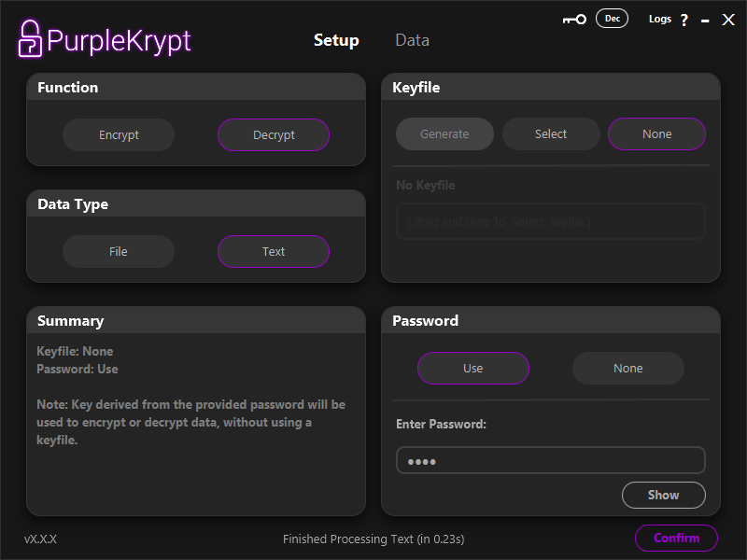Open the Logs view
Screen dimensions: 747x560
coord(659,19)
